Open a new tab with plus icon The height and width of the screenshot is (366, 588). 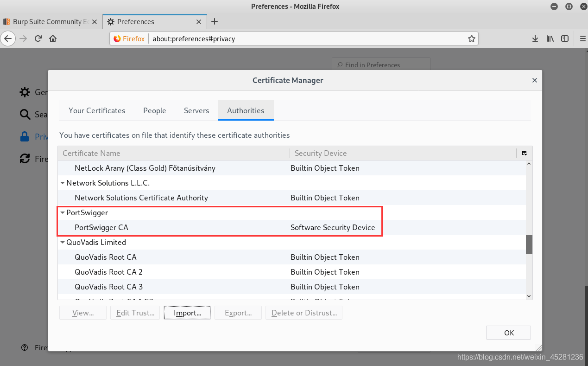[x=215, y=21]
